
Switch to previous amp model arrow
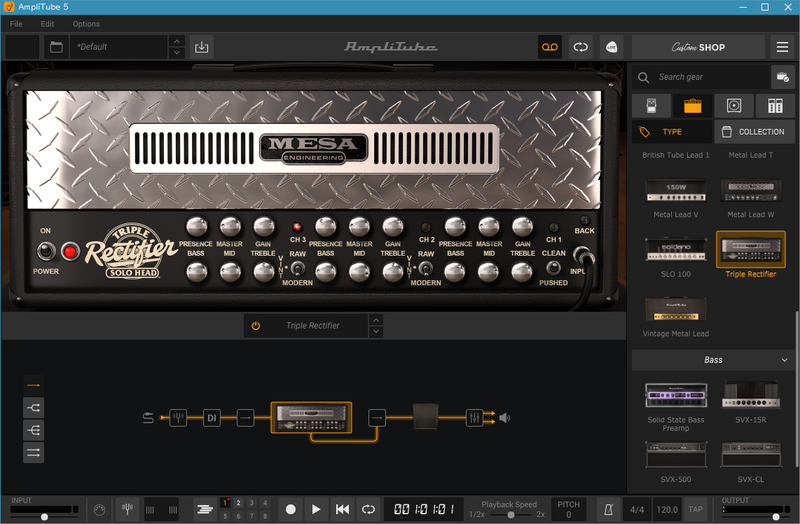click(376, 320)
